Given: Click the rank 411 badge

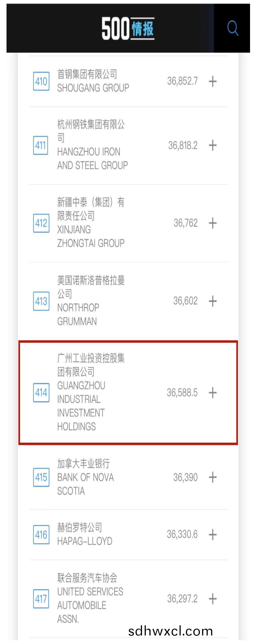Looking at the screenshot, I should 41,146.
